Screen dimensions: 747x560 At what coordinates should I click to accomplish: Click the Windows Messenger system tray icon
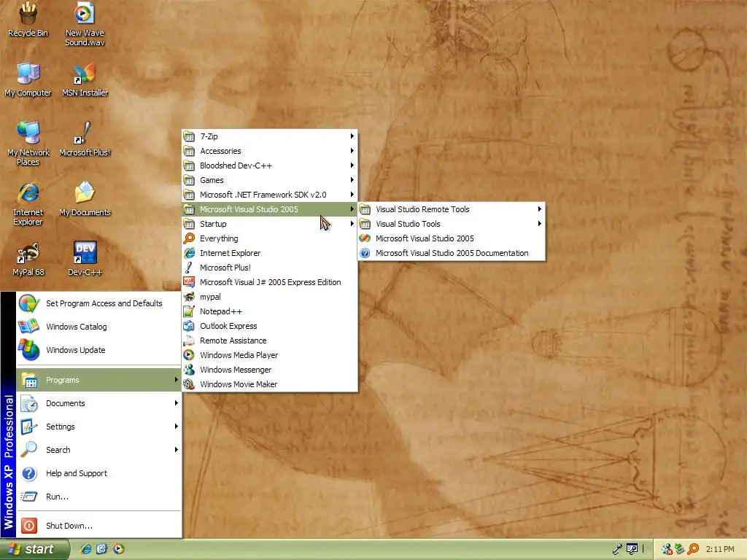(x=667, y=549)
